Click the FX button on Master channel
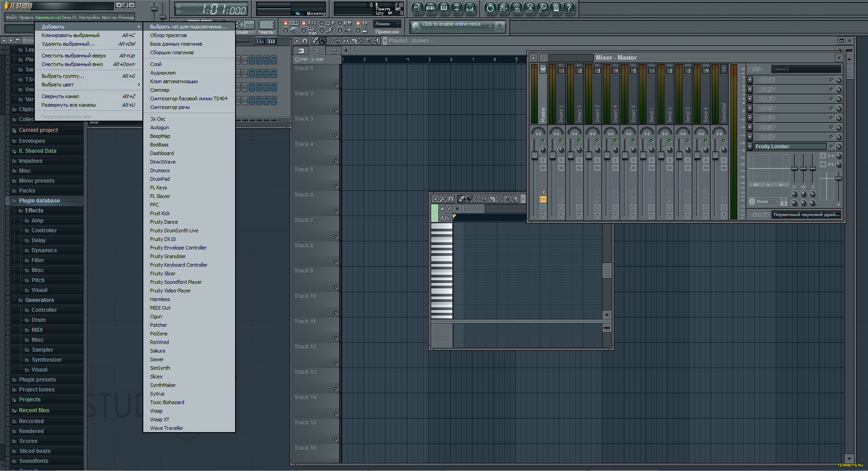Screen dimensions: 868x471 (x=543, y=199)
